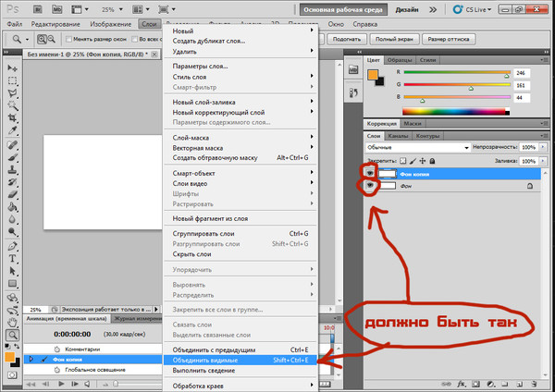This screenshot has height=392, width=555.
Task: Click the opacity 'Непрозрачность' value field
Action: (527, 147)
